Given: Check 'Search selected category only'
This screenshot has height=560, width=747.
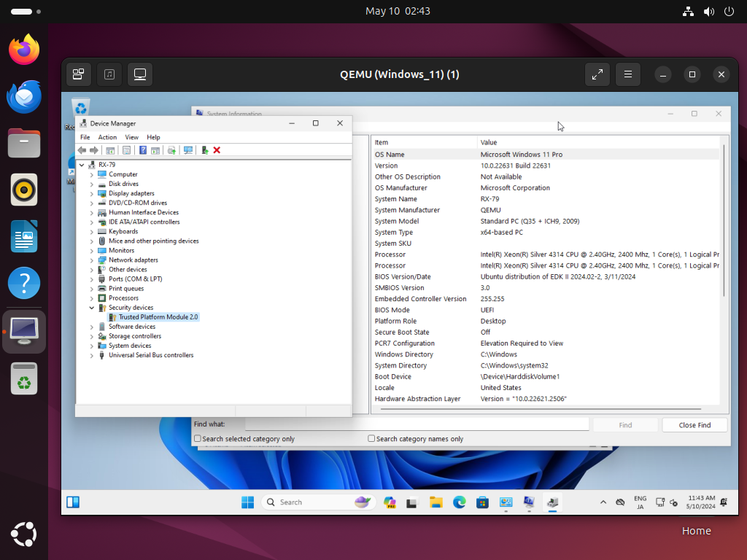Looking at the screenshot, I should pos(197,438).
